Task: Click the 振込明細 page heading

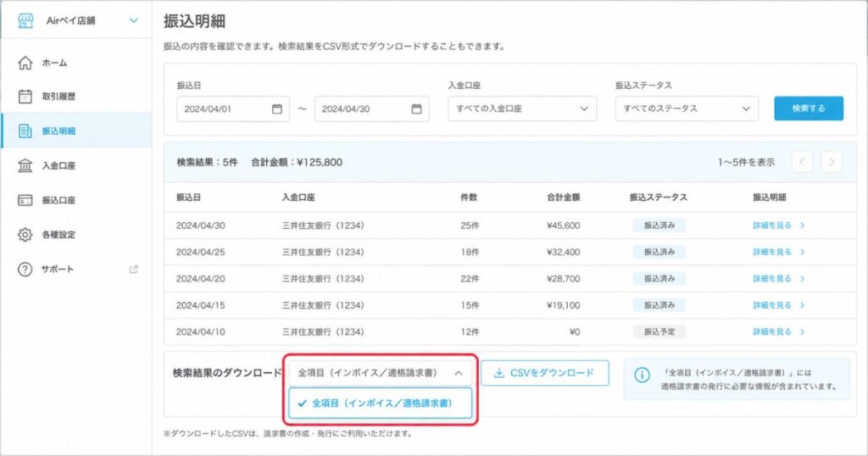Action: 194,21
